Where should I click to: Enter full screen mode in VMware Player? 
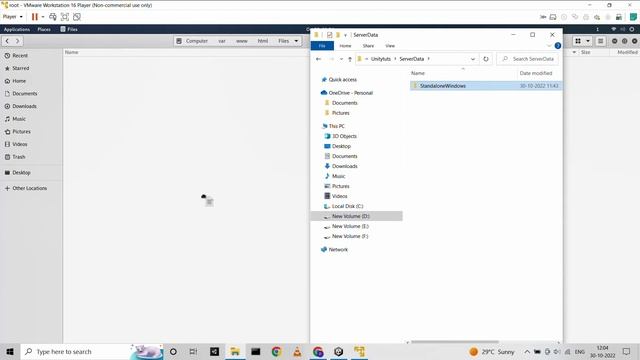tap(64, 17)
